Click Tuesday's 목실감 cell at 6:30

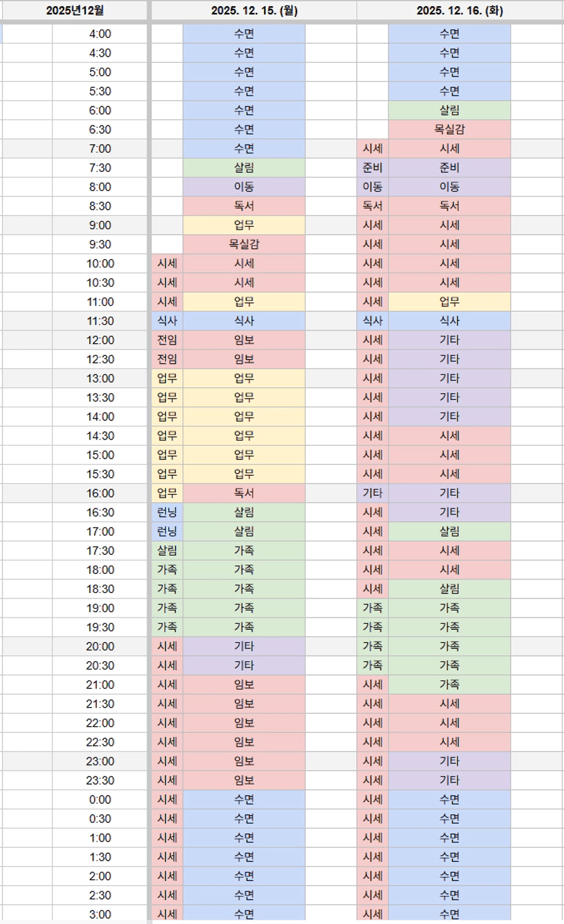click(x=449, y=130)
